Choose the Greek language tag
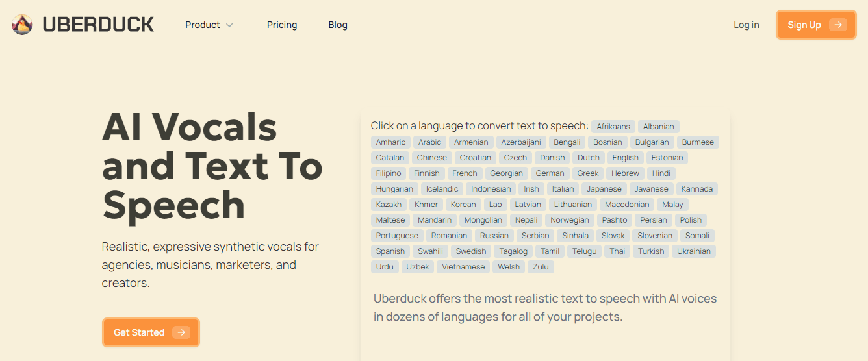This screenshot has height=361, width=868. pos(588,173)
